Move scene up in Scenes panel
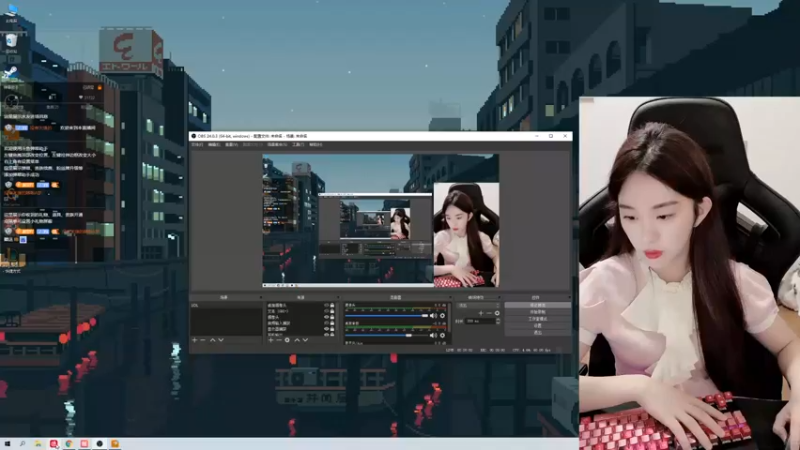This screenshot has height=450, width=800. tap(213, 340)
